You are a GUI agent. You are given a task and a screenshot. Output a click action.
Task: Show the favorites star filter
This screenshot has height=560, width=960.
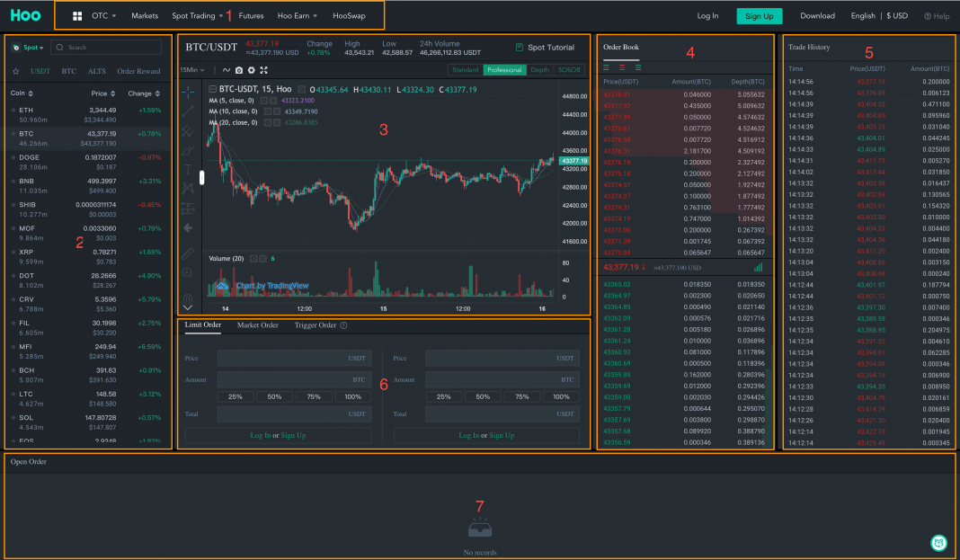tap(16, 72)
